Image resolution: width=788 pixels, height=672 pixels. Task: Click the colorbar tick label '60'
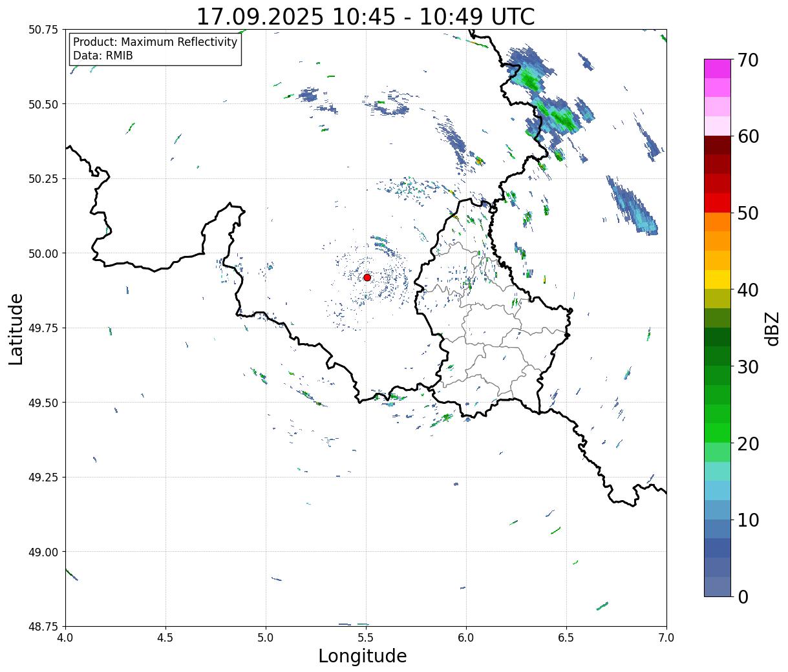point(747,136)
